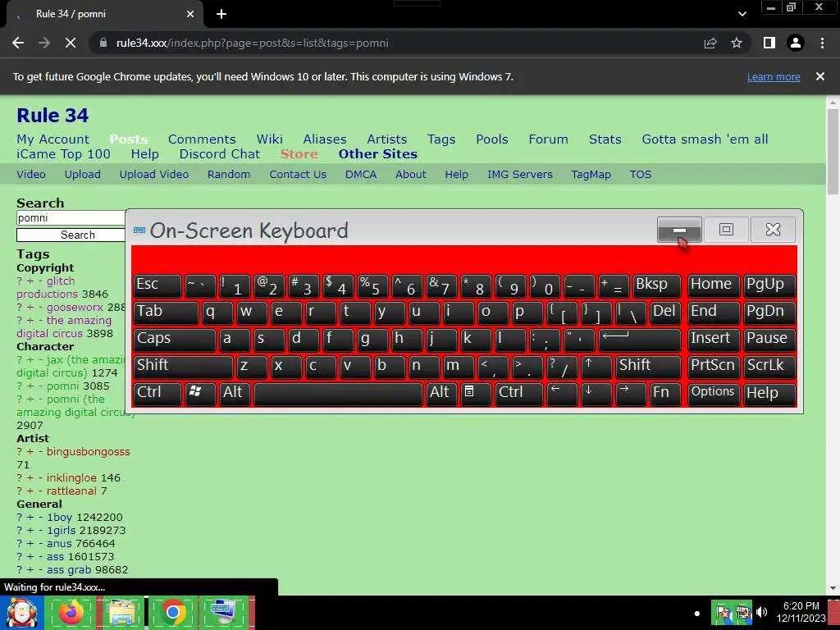Expand the tab search chevron
Viewport: 840px width, 630px height.
click(742, 15)
